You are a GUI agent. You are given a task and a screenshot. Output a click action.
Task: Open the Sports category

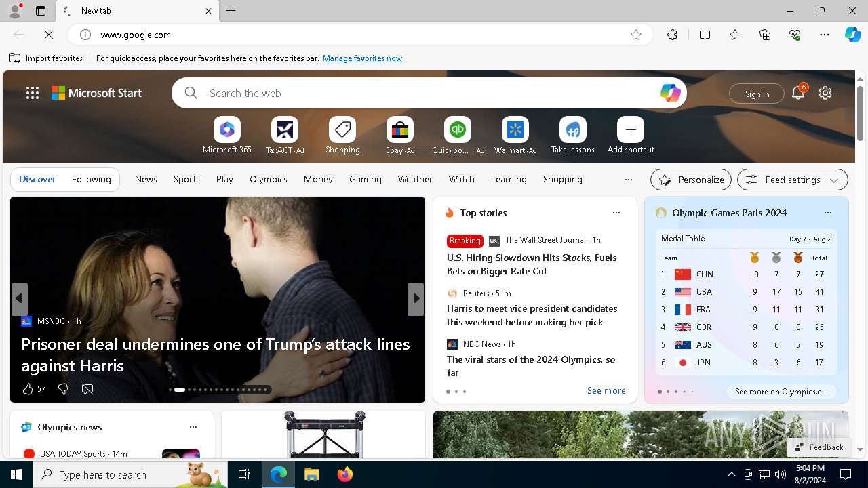coord(186,179)
